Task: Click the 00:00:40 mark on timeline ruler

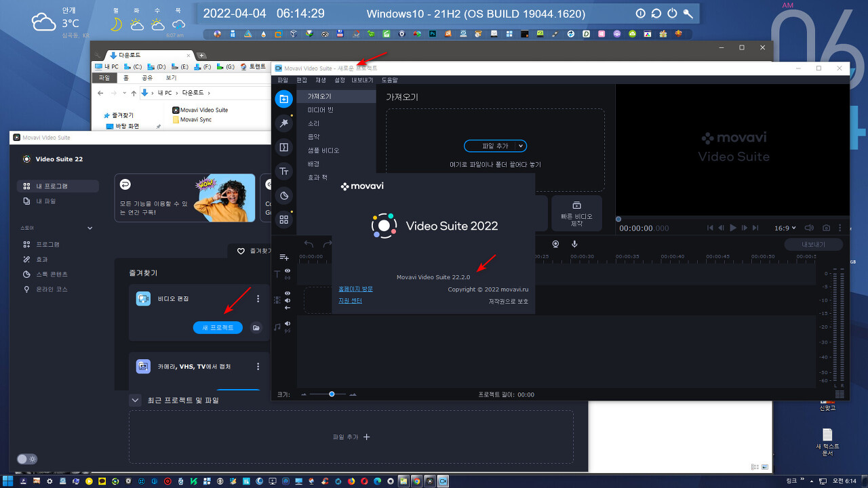Action: [x=672, y=257]
